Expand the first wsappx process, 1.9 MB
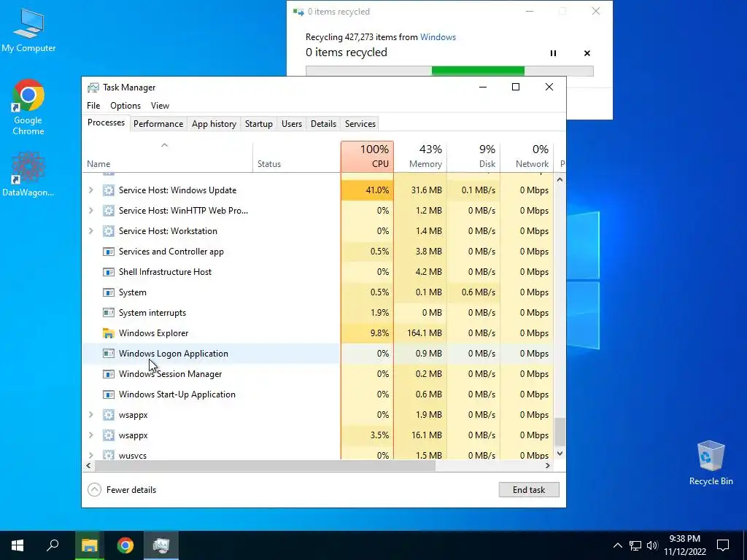Viewport: 747px width, 560px height. pos(91,415)
